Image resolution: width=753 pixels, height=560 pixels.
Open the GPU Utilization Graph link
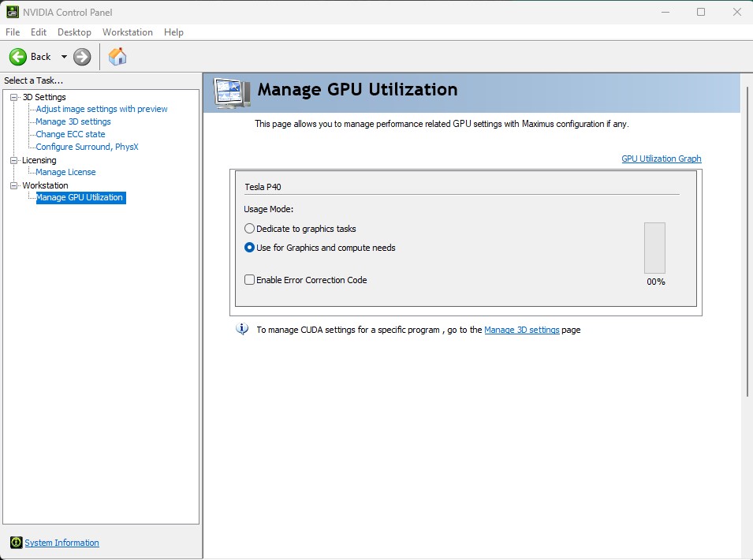pos(661,159)
